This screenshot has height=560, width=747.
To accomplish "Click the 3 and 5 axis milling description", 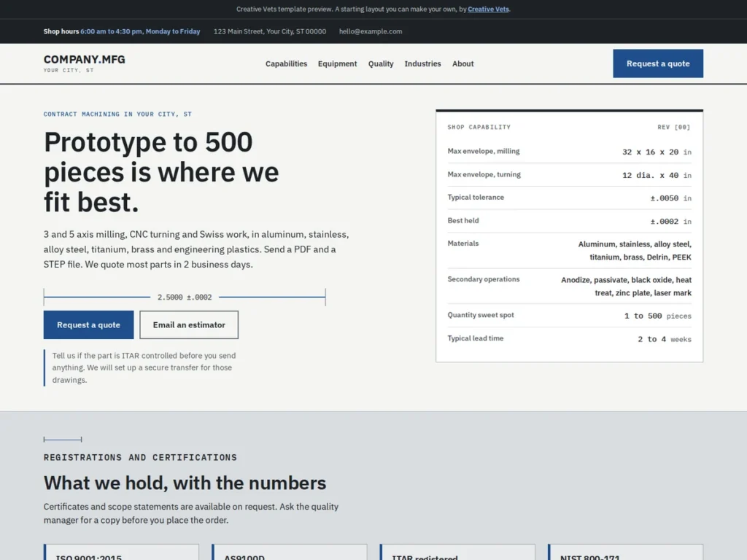I will point(196,249).
